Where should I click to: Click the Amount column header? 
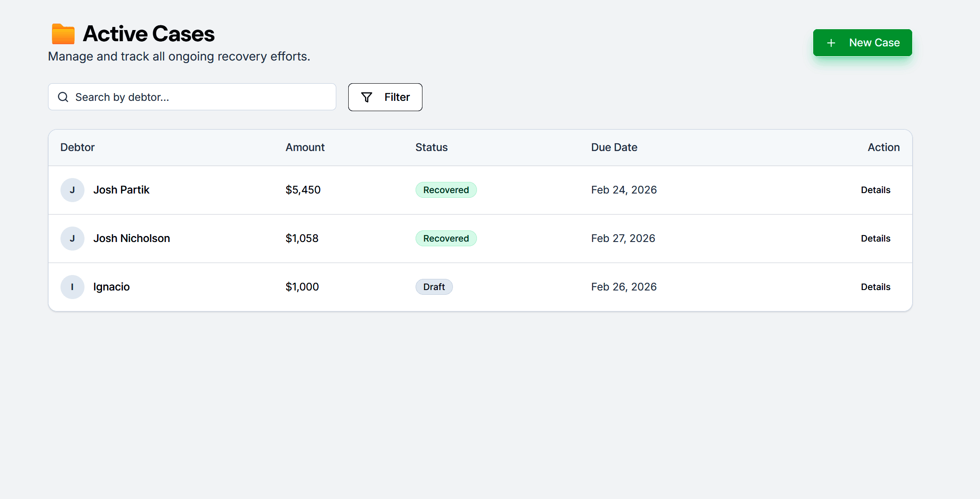pyautogui.click(x=305, y=148)
